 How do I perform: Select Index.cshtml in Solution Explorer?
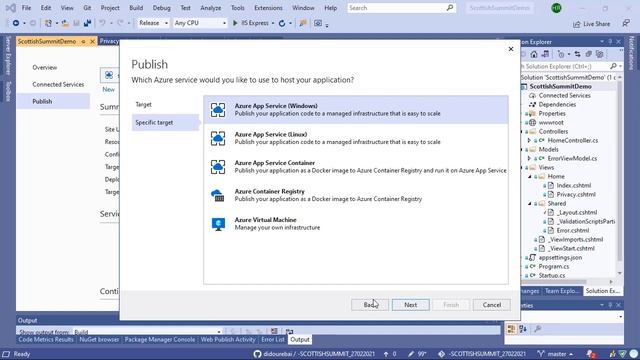[x=573, y=185]
